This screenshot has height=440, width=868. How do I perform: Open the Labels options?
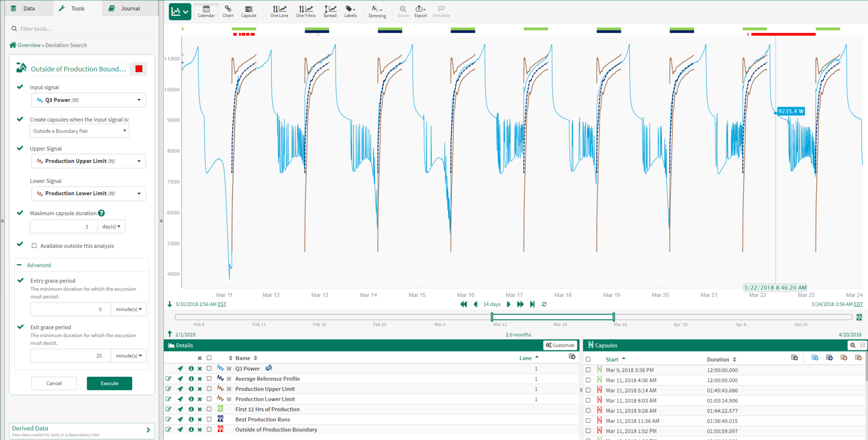pos(350,11)
